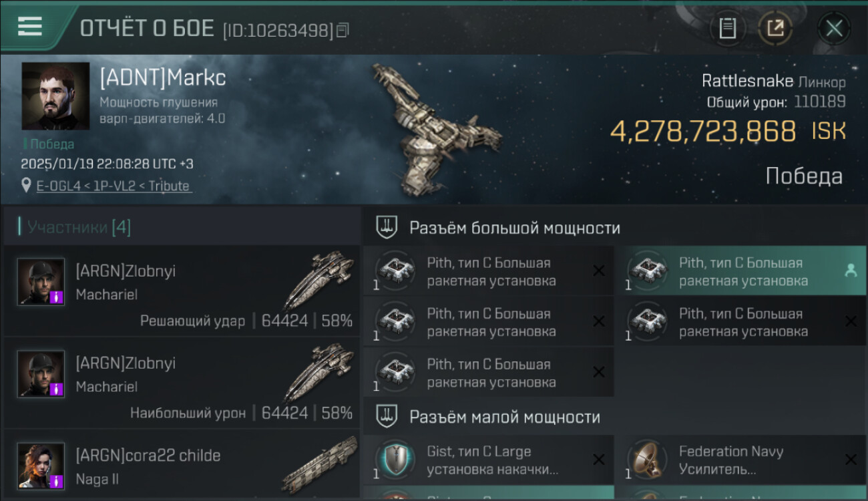Click the Rattlesnake ship image

[x=435, y=128]
